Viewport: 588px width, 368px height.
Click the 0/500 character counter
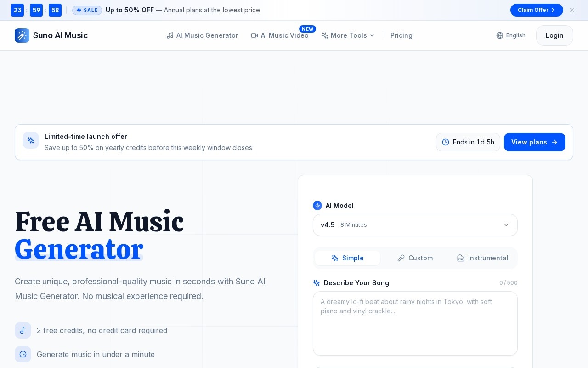(509, 283)
